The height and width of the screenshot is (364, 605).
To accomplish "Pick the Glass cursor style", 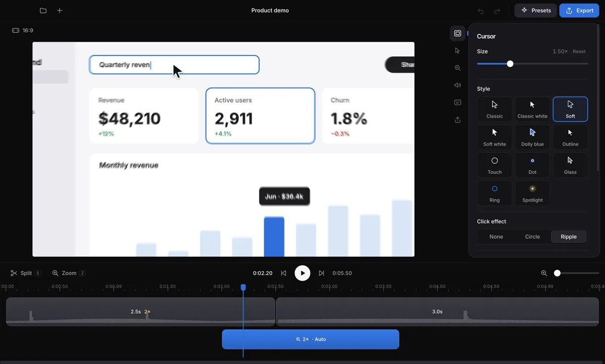I will click(570, 165).
